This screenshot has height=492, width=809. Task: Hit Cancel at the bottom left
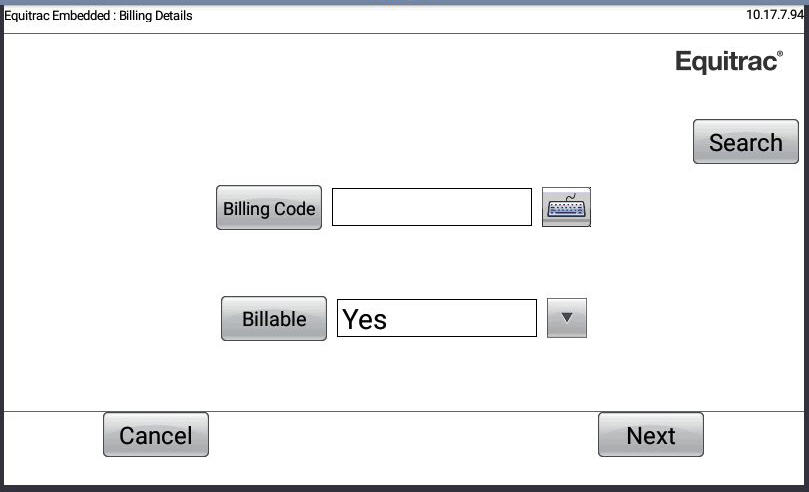(156, 435)
